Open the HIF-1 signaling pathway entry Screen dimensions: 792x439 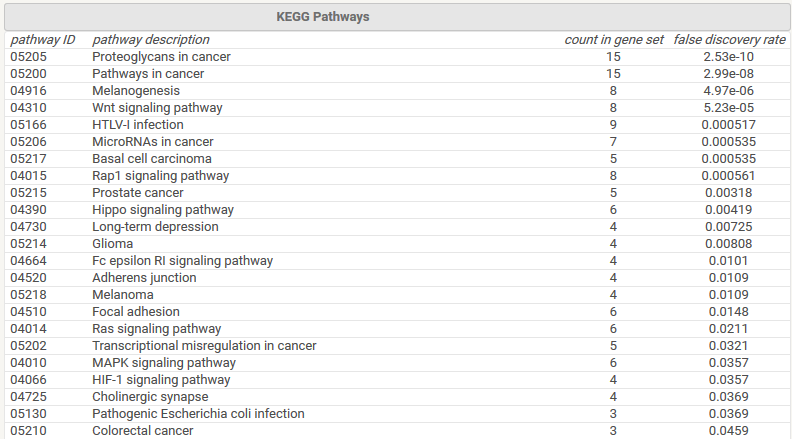click(x=161, y=380)
